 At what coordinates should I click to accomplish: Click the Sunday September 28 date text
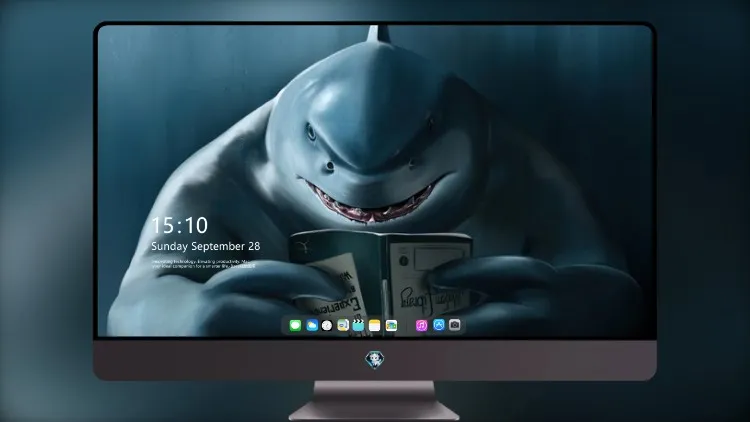206,246
